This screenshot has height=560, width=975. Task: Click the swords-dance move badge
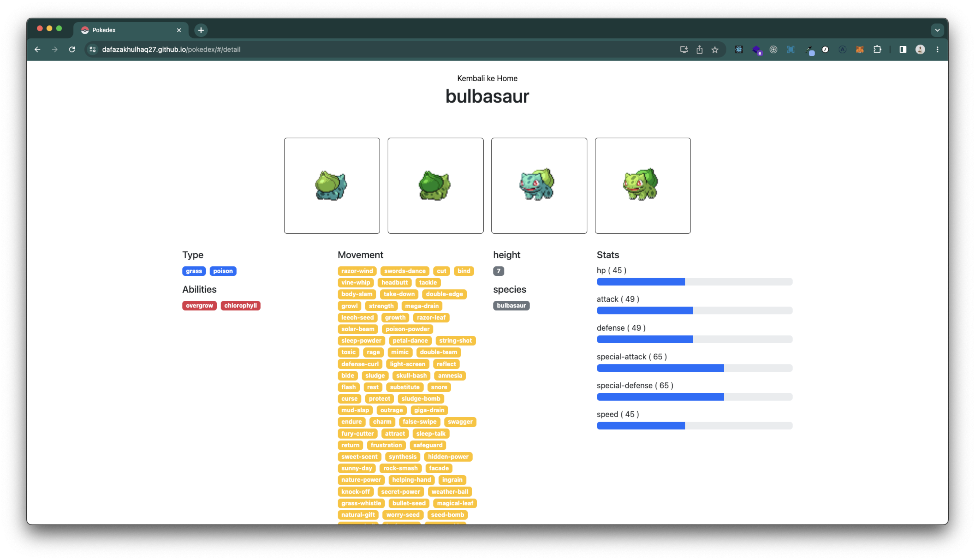tap(404, 271)
